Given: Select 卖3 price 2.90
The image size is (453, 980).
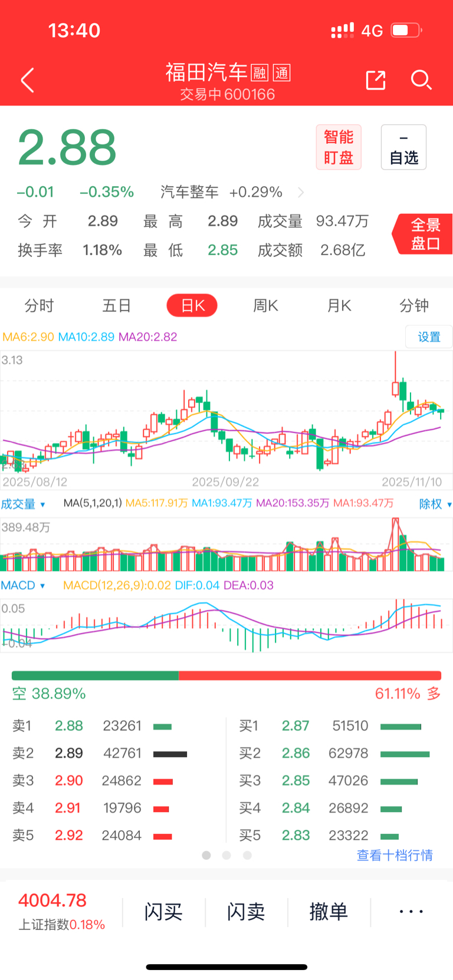Looking at the screenshot, I should click(69, 781).
